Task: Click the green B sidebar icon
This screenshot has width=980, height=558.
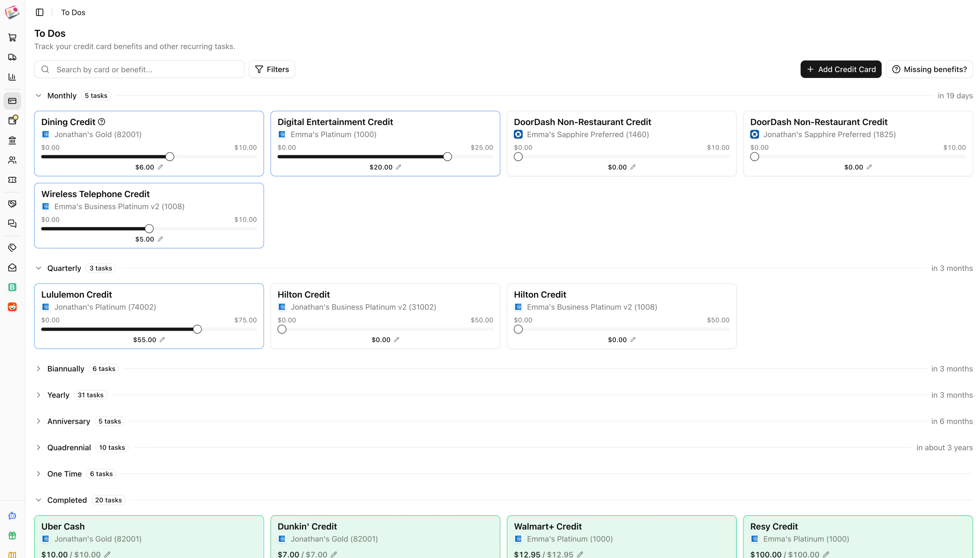Action: tap(12, 287)
